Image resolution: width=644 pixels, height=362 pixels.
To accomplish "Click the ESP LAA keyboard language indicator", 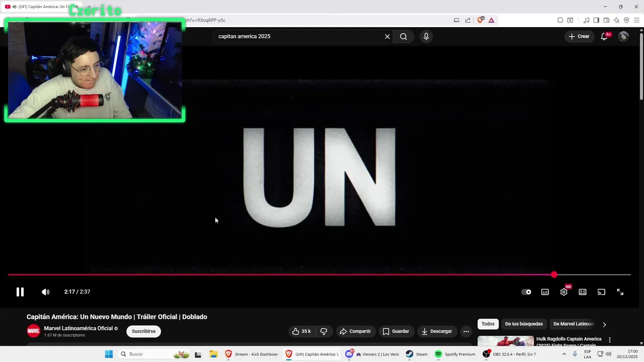I will tap(588, 354).
